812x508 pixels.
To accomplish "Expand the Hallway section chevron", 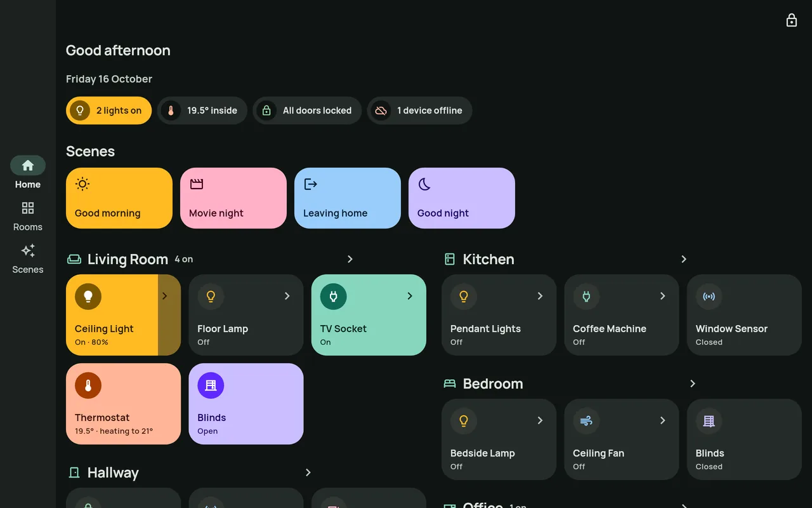I will click(x=308, y=472).
